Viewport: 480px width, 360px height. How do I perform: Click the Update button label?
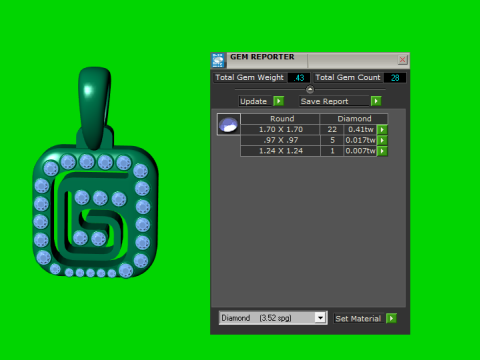pos(254,101)
